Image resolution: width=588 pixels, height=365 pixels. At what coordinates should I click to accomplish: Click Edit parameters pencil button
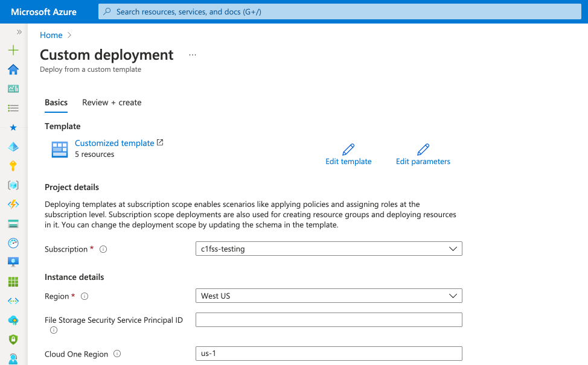tap(423, 150)
